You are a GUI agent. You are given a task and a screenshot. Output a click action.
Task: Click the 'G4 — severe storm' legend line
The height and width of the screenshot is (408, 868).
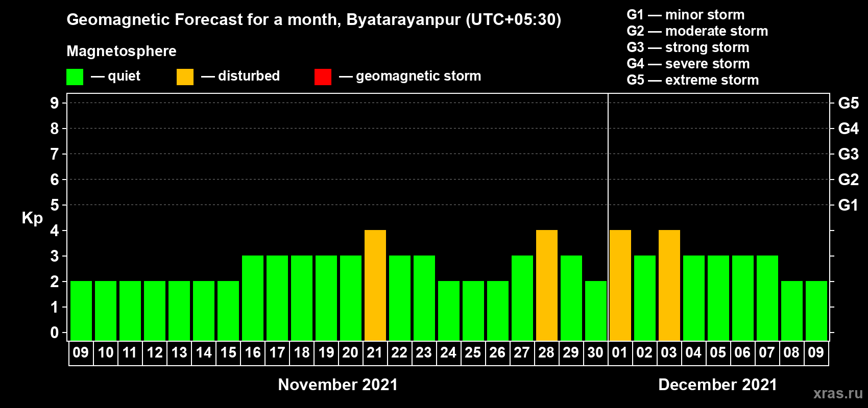coord(688,64)
